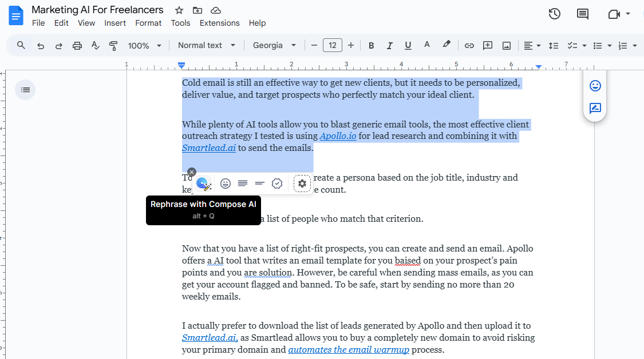Open the Extensions menu
The width and height of the screenshot is (644, 359).
219,23
